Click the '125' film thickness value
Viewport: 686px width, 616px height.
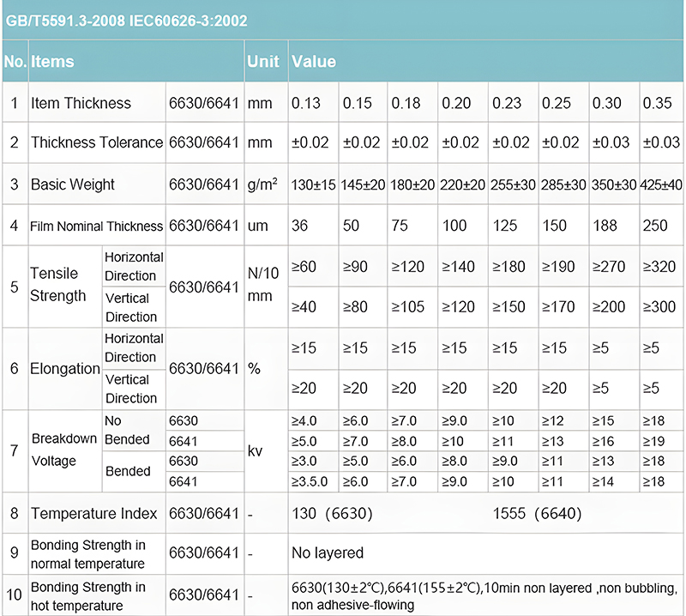pos(505,226)
